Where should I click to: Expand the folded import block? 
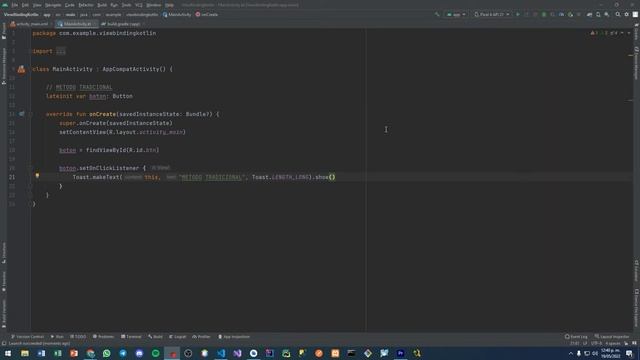click(60, 51)
